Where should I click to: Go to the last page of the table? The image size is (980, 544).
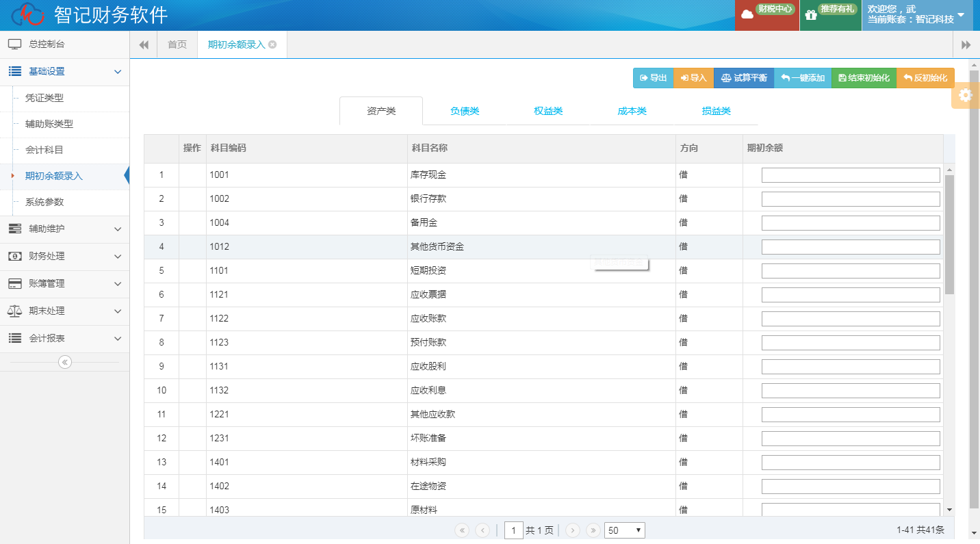593,530
